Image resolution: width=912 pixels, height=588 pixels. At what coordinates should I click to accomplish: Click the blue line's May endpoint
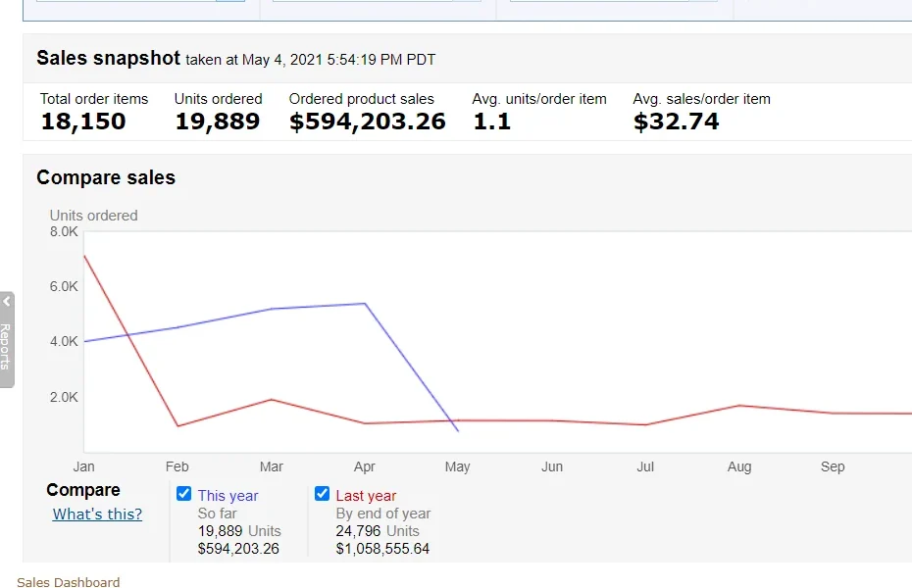pyautogui.click(x=458, y=430)
